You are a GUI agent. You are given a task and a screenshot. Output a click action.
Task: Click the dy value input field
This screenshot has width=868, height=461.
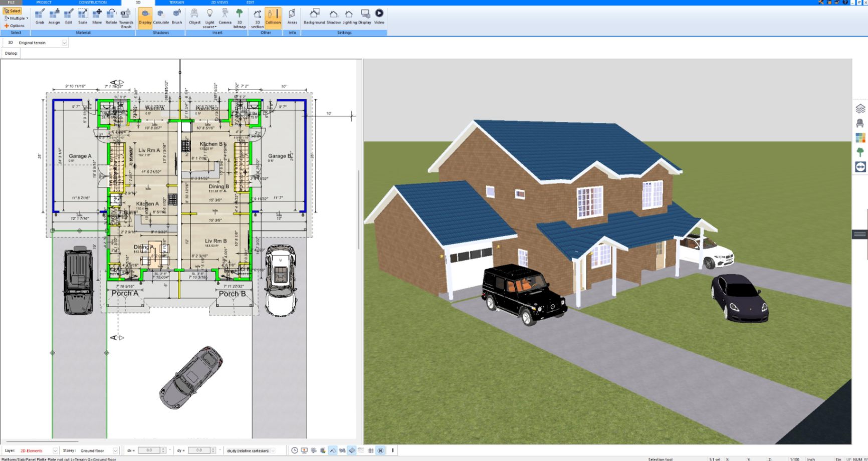(x=199, y=450)
